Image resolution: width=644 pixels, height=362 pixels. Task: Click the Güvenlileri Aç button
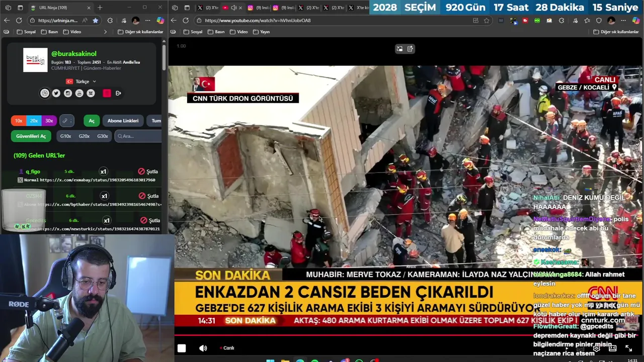pos(31,136)
